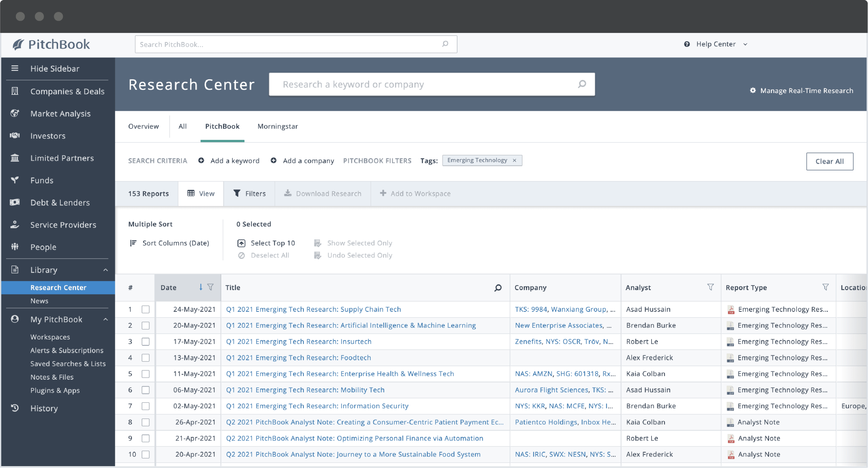The height and width of the screenshot is (468, 868).
Task: Select the Market Analysis sidebar icon
Action: (x=14, y=113)
